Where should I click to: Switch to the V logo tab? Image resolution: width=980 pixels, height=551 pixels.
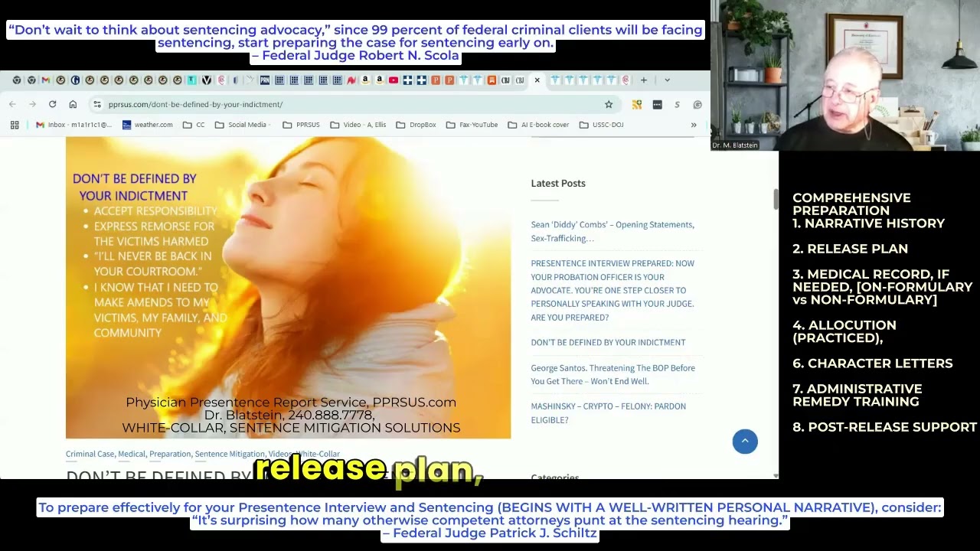click(207, 80)
